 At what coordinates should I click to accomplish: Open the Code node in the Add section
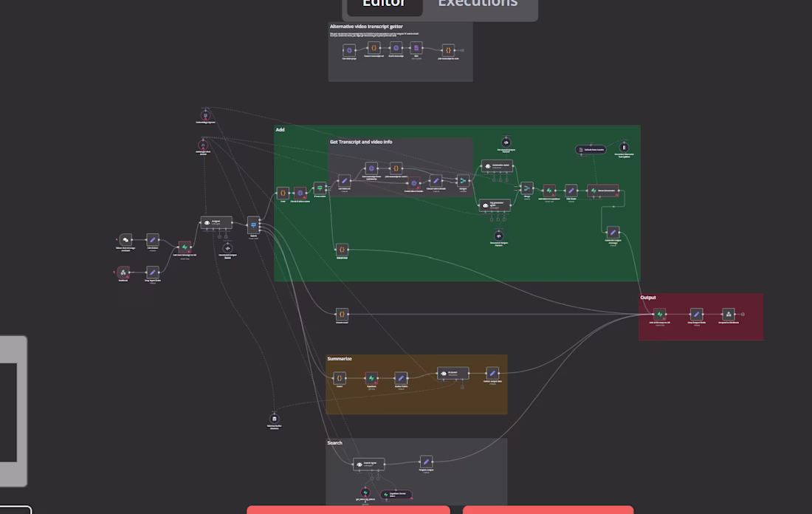click(281, 192)
